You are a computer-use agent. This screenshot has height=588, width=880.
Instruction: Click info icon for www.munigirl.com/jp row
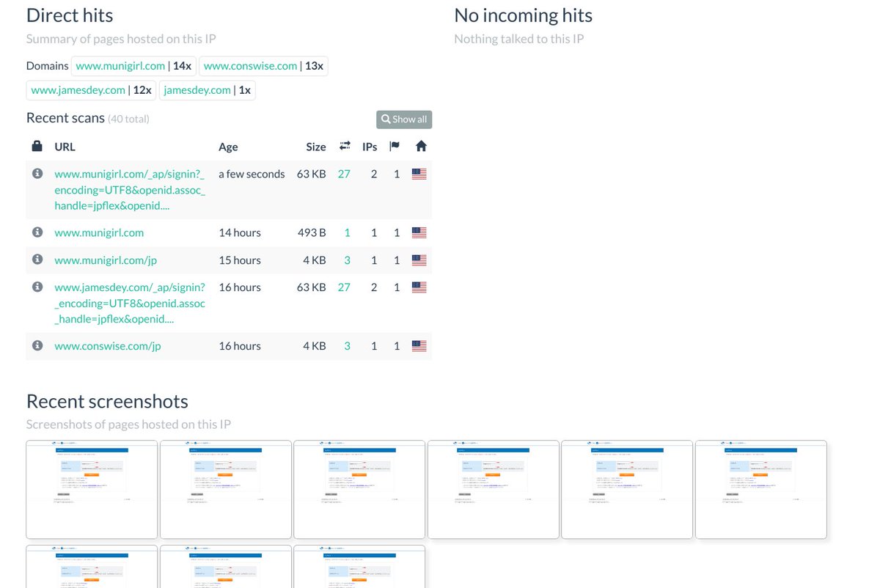click(37, 260)
